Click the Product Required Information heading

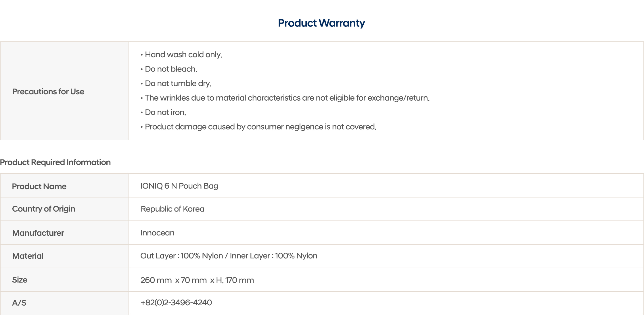click(55, 162)
